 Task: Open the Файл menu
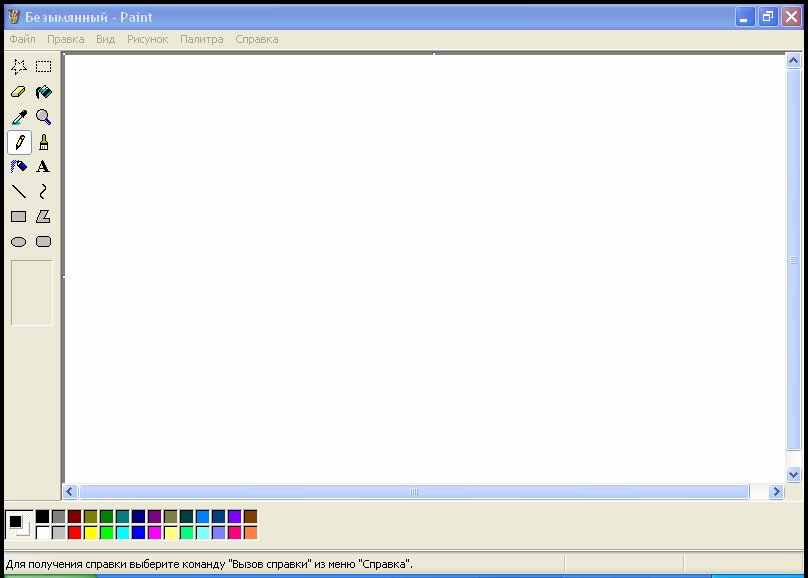(x=22, y=39)
